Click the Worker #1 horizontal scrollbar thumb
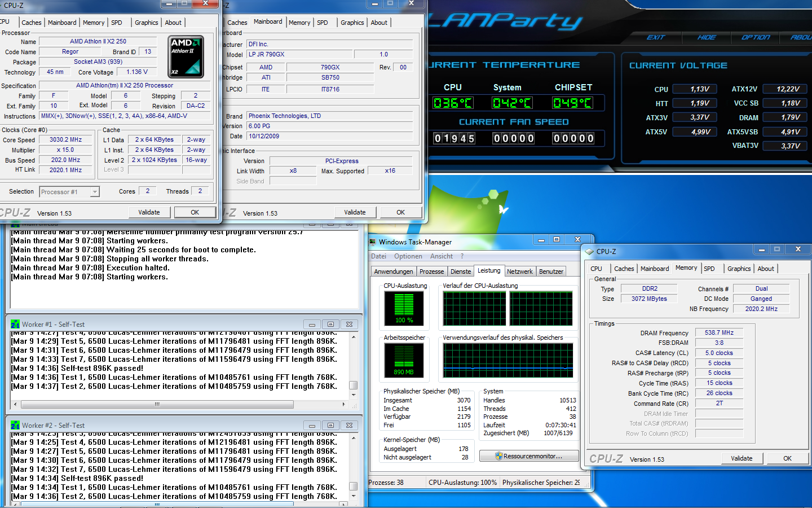 (157, 404)
